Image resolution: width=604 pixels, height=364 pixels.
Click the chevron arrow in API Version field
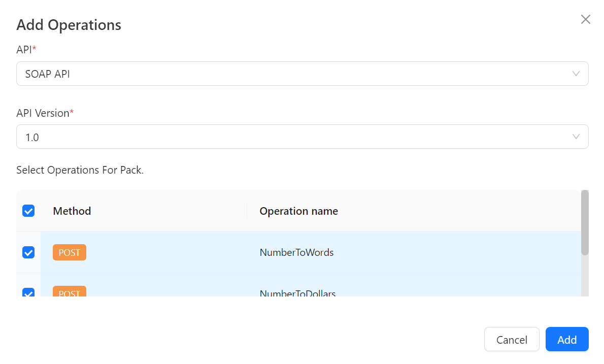pyautogui.click(x=576, y=137)
